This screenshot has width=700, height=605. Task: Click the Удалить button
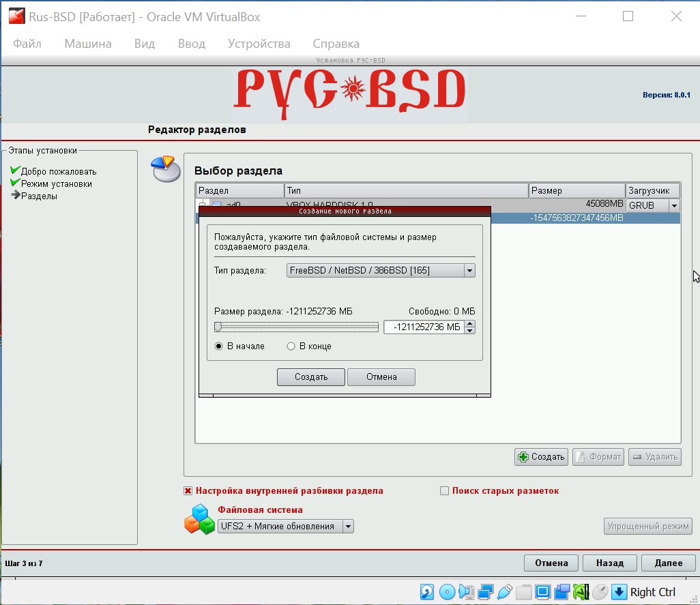click(655, 457)
